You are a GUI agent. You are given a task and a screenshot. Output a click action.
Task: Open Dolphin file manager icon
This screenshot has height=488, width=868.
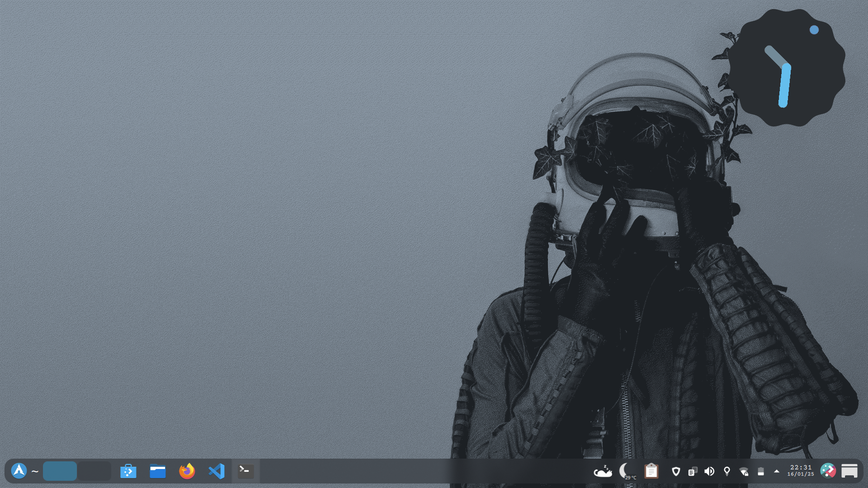pos(158,471)
